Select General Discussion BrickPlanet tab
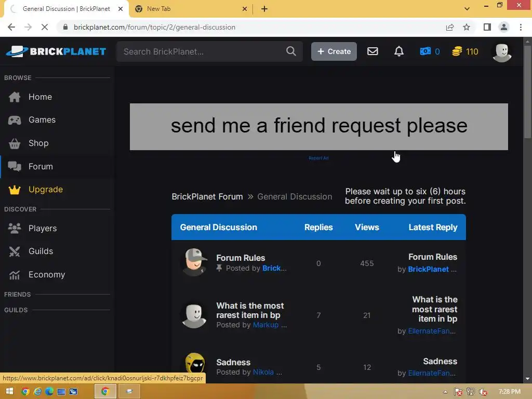This screenshot has width=532, height=399. pos(66,9)
